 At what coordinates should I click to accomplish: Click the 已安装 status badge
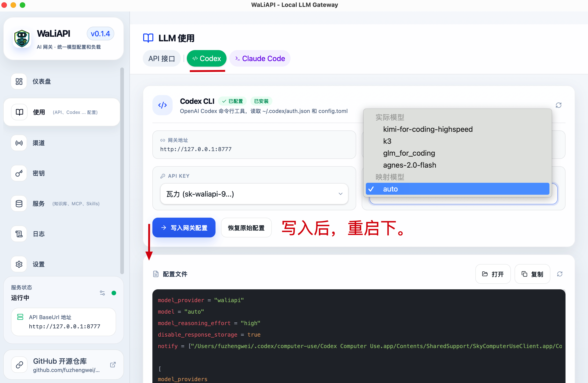261,101
